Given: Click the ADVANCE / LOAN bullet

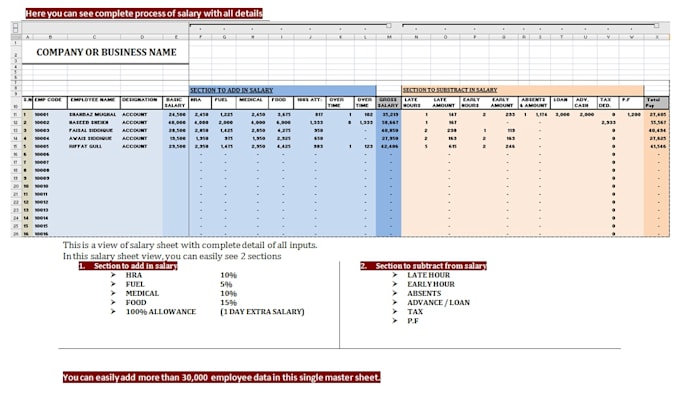Looking at the screenshot, I should tap(438, 302).
